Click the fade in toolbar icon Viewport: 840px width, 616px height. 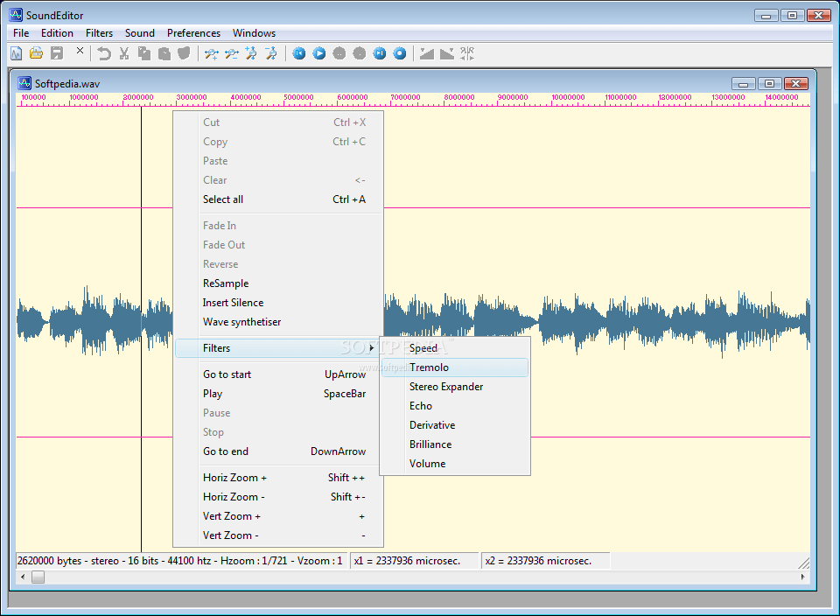click(426, 53)
